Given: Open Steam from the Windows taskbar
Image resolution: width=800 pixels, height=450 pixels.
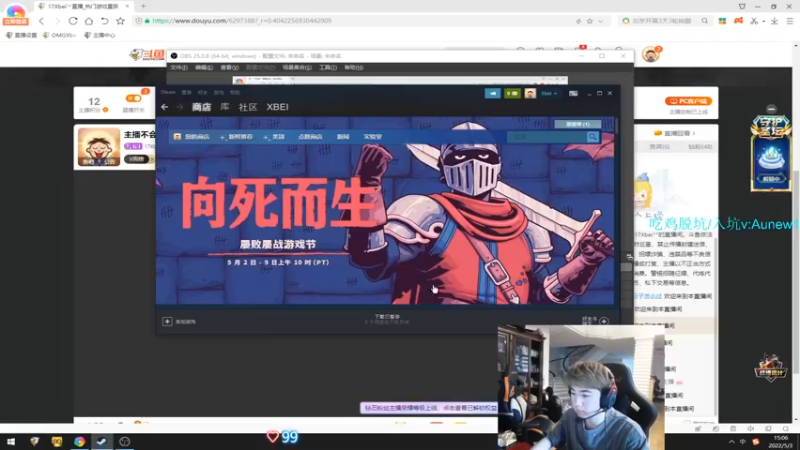Looking at the screenshot, I should [102, 441].
